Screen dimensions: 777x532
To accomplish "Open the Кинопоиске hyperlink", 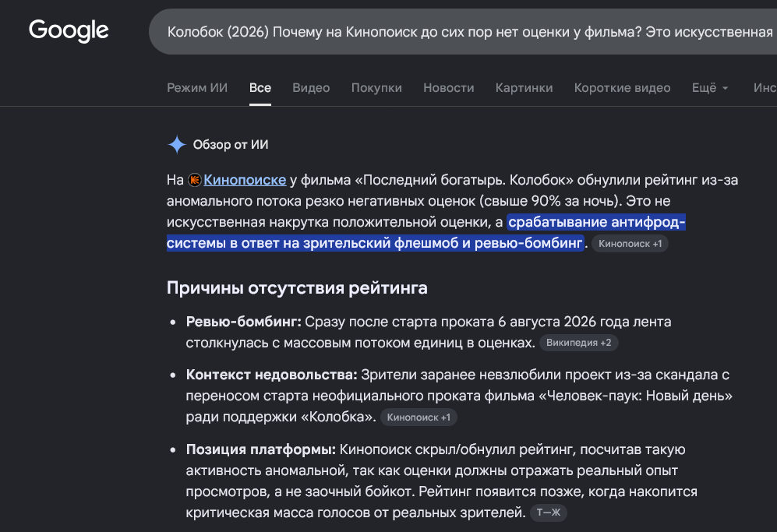I will (x=245, y=180).
